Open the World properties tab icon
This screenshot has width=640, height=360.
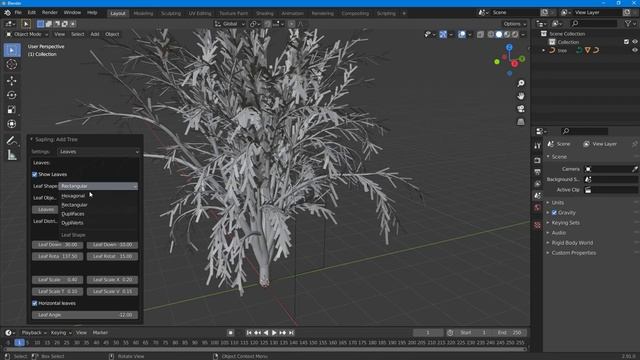(538, 208)
